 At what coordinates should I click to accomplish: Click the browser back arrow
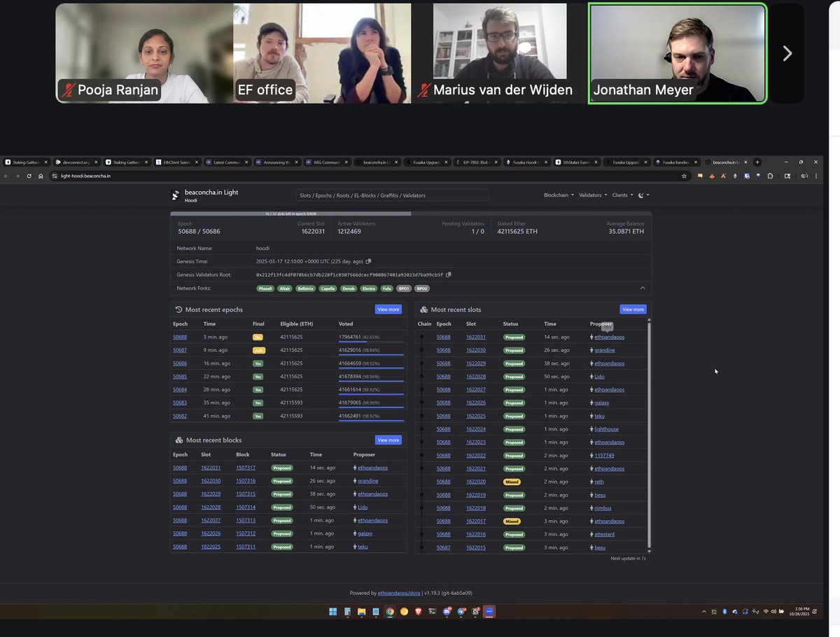[7, 176]
